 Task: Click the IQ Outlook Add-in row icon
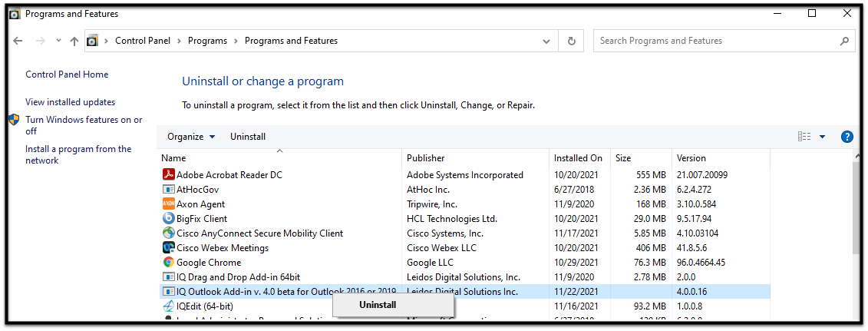click(168, 291)
